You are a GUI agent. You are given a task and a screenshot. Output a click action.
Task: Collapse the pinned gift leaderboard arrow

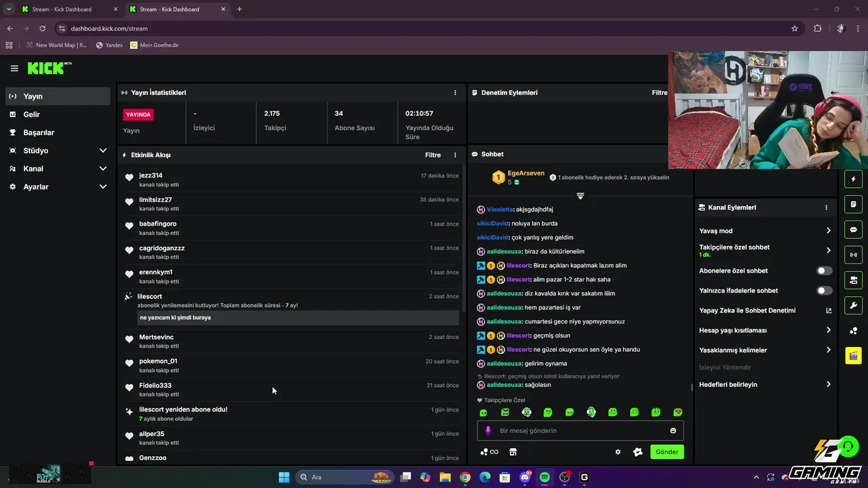[x=580, y=196]
